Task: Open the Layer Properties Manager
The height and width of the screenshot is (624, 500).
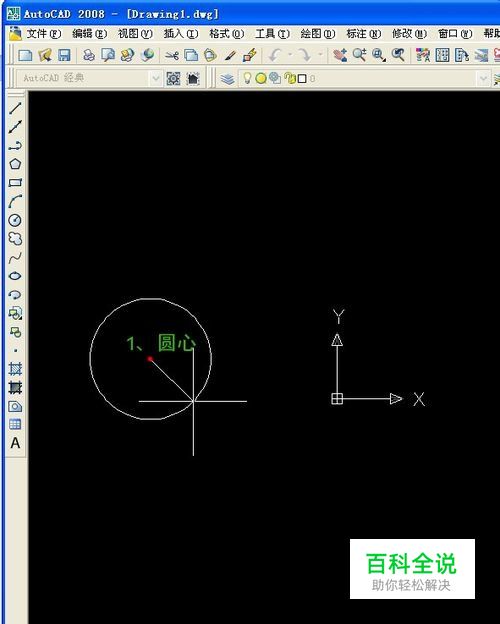Action: (227, 79)
